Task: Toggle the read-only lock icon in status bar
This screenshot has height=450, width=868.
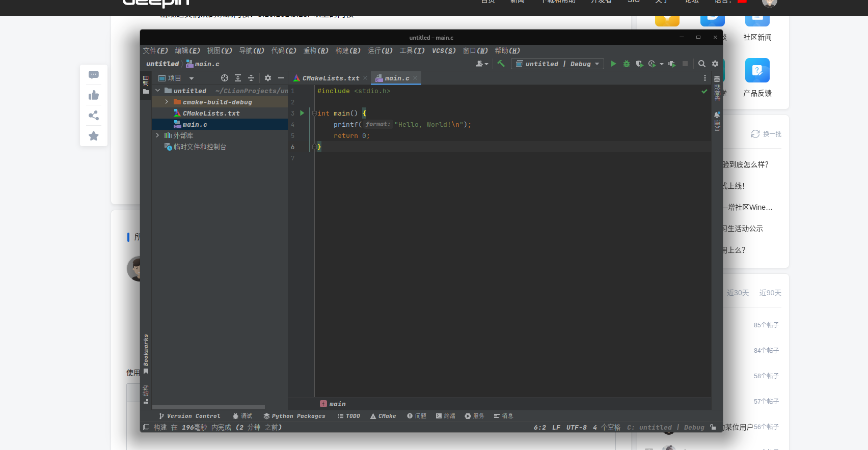Action: point(713,427)
